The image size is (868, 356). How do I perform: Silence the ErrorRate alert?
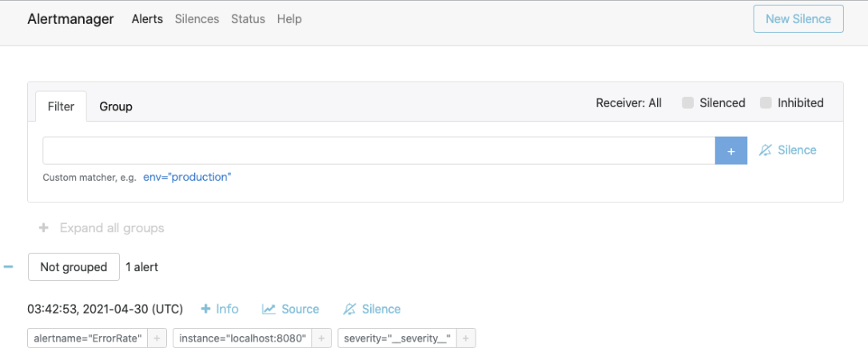pyautogui.click(x=372, y=309)
